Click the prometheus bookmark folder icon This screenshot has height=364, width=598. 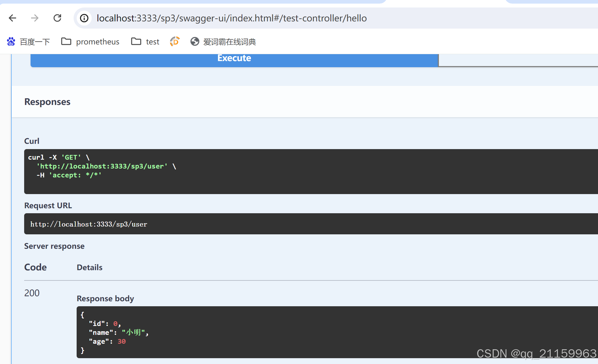pos(66,41)
